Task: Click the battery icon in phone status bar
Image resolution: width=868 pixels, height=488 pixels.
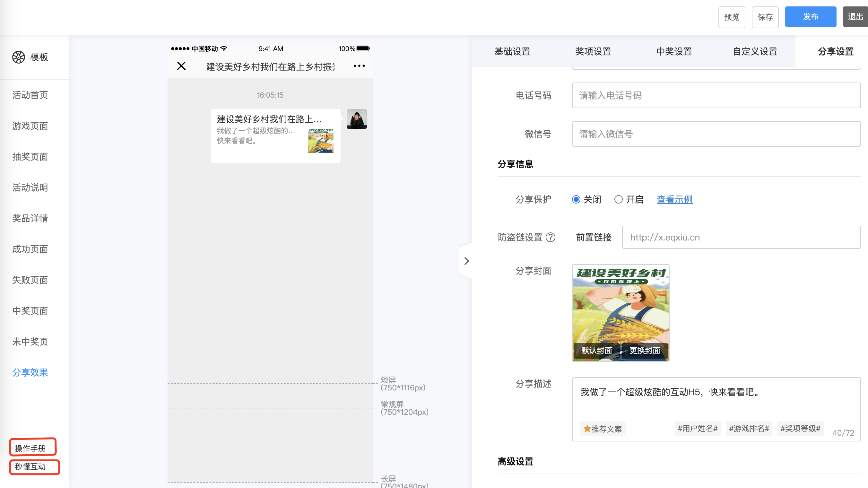Action: (363, 48)
